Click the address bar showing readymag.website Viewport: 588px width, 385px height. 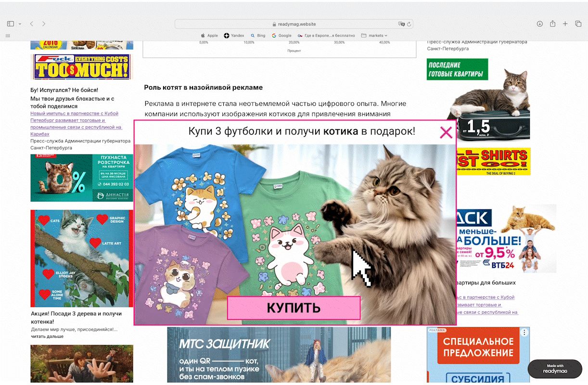pyautogui.click(x=294, y=24)
